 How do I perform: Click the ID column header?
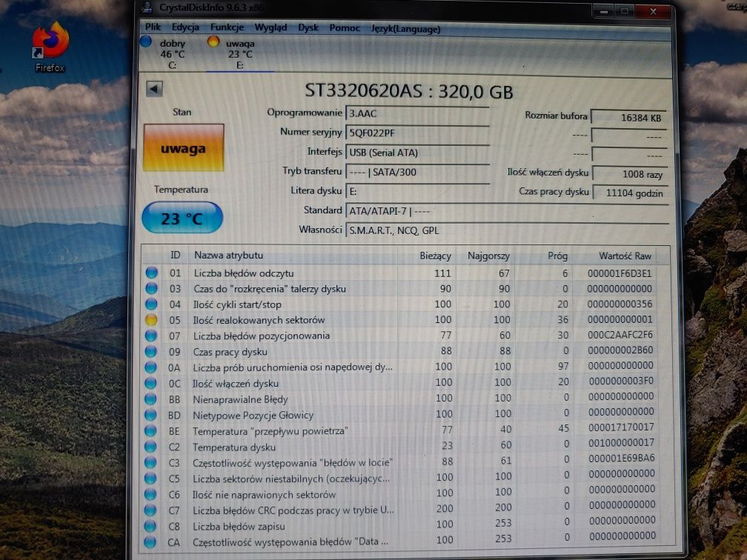pos(176,256)
